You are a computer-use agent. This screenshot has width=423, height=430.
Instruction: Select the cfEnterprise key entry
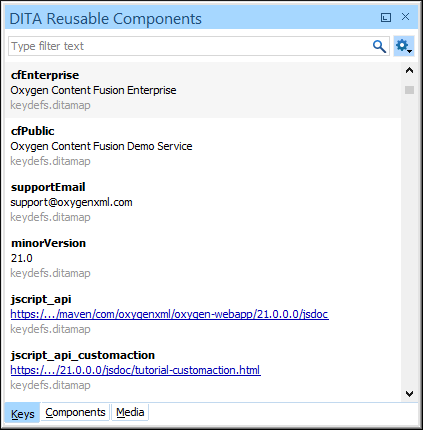pyautogui.click(x=203, y=90)
